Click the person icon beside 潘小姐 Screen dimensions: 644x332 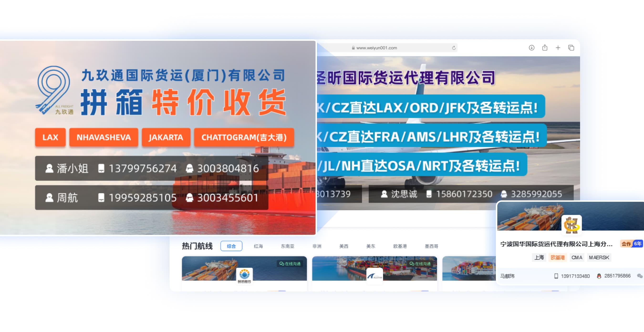click(x=49, y=168)
